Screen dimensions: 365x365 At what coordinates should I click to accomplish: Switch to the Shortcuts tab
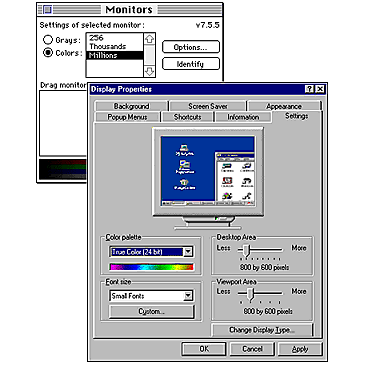(188, 117)
